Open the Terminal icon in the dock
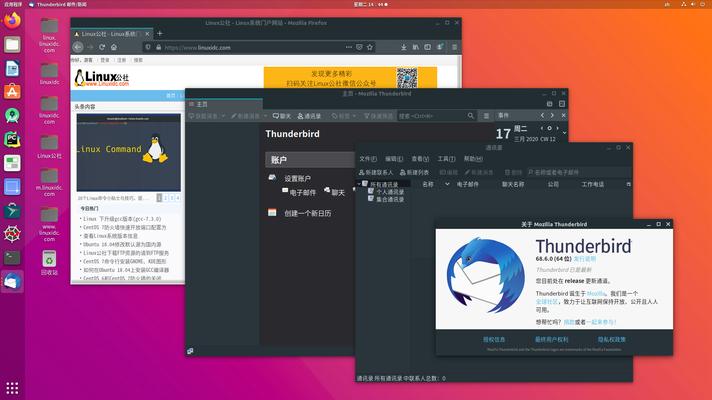Image resolution: width=712 pixels, height=400 pixels. tap(12, 258)
